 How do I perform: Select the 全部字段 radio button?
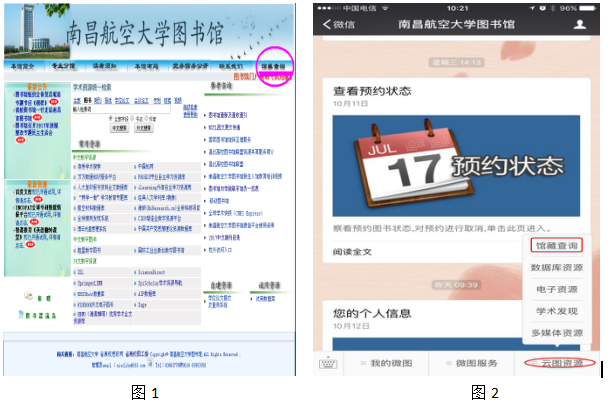111,118
